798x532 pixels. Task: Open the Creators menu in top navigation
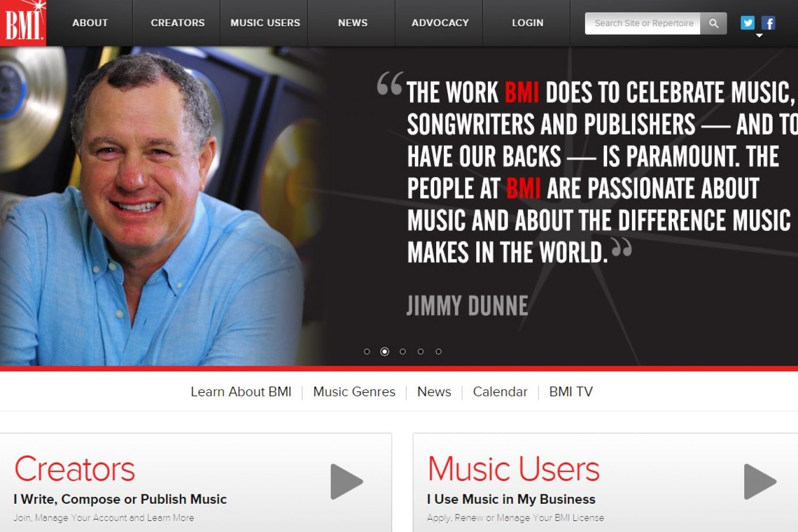point(178,23)
